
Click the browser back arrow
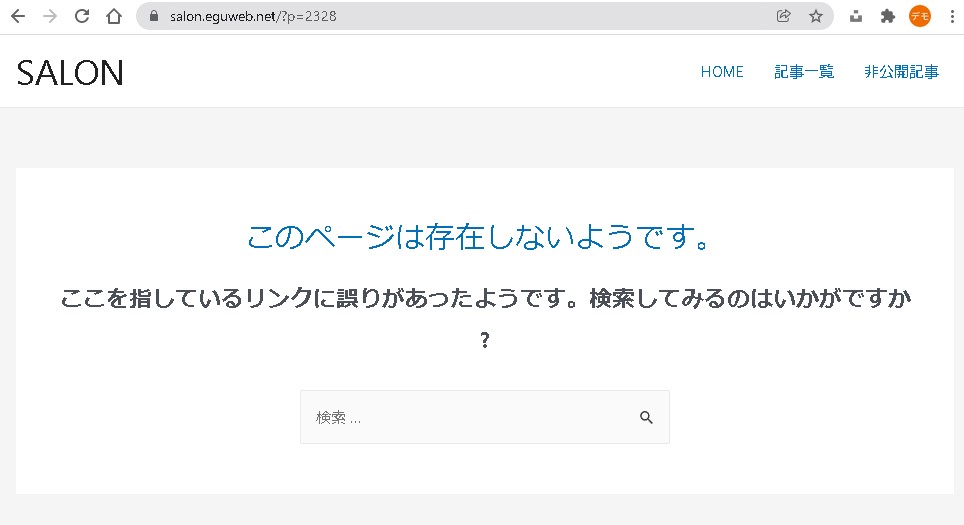(18, 16)
